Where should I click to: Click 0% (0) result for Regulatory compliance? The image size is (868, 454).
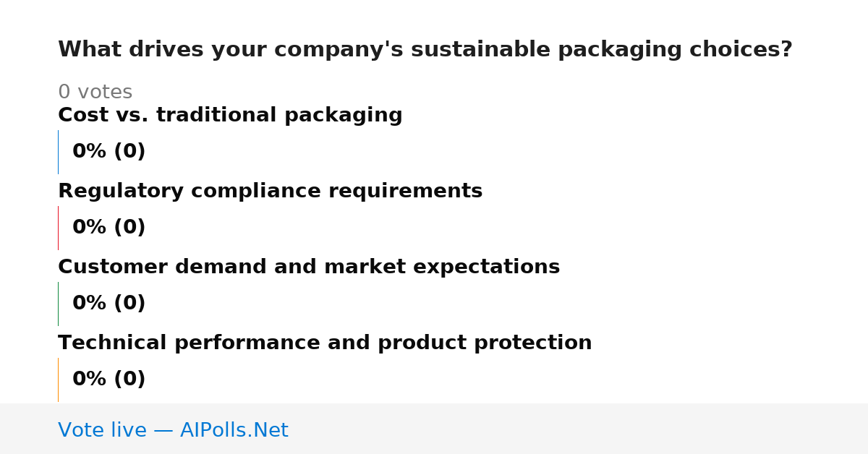pos(109,228)
